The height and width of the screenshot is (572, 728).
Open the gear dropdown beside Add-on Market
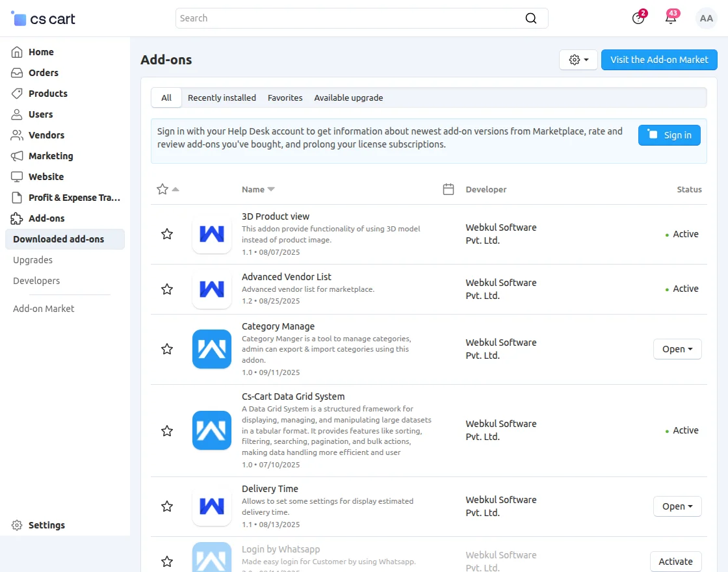pyautogui.click(x=578, y=60)
